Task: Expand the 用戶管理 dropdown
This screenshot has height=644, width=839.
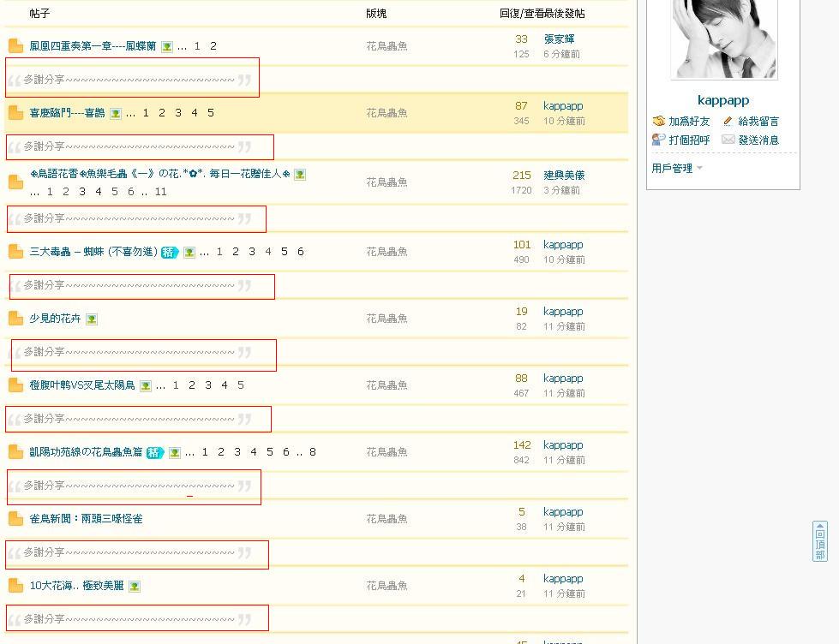Action: pyautogui.click(x=677, y=169)
